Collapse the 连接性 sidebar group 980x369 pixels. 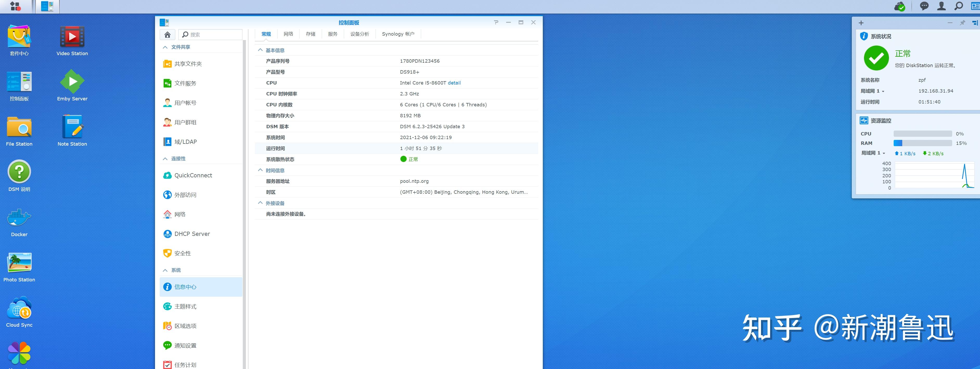point(165,159)
